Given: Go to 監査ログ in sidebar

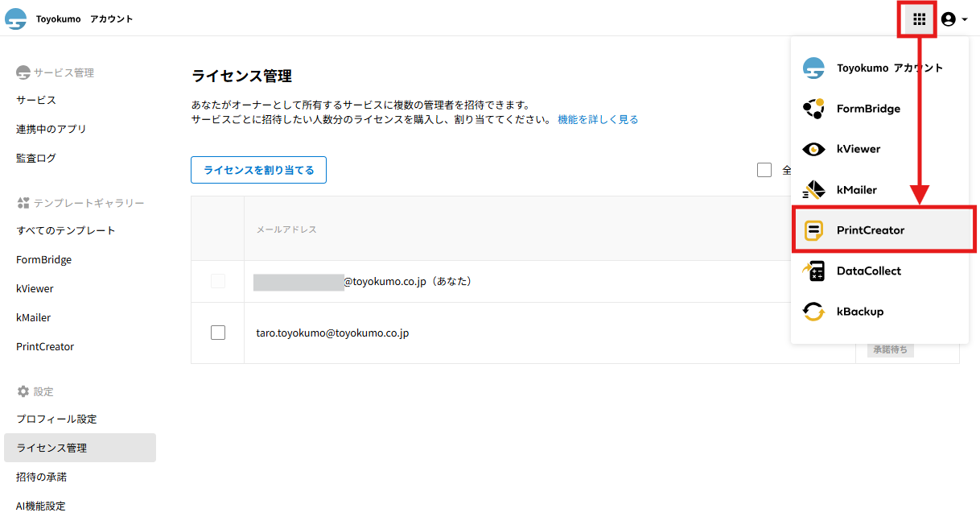Looking at the screenshot, I should 36,158.
